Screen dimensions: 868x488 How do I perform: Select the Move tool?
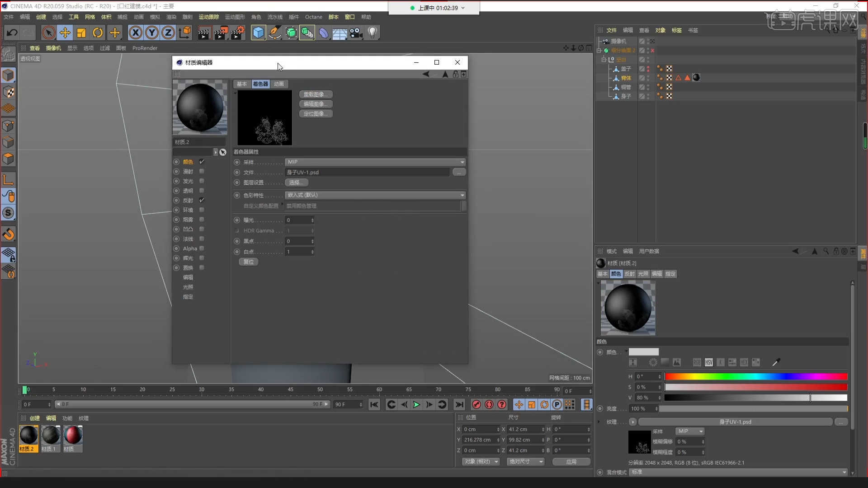click(x=65, y=33)
